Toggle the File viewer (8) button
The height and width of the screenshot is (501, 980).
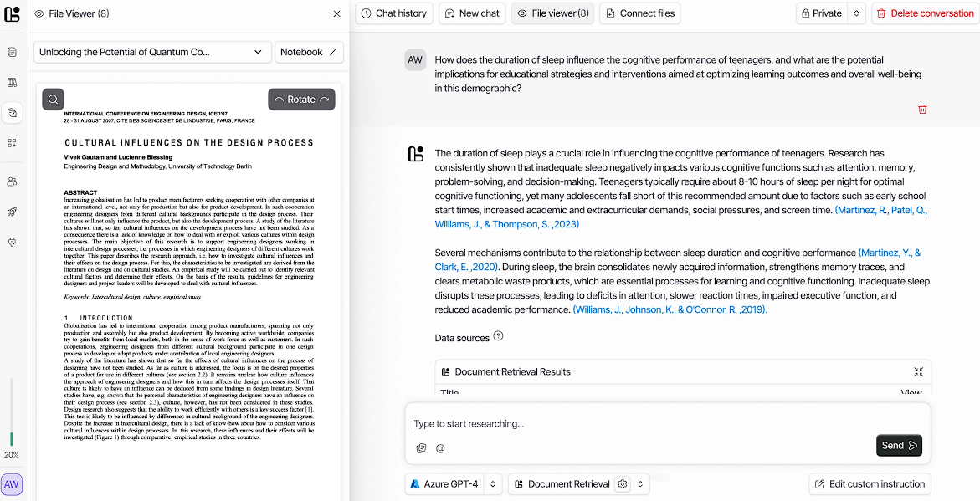pyautogui.click(x=553, y=13)
